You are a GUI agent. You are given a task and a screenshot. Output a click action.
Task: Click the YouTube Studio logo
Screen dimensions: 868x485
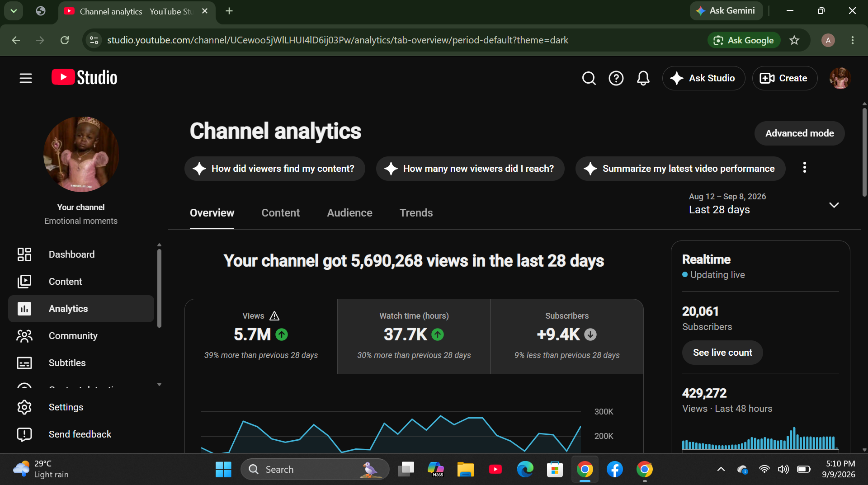[84, 77]
